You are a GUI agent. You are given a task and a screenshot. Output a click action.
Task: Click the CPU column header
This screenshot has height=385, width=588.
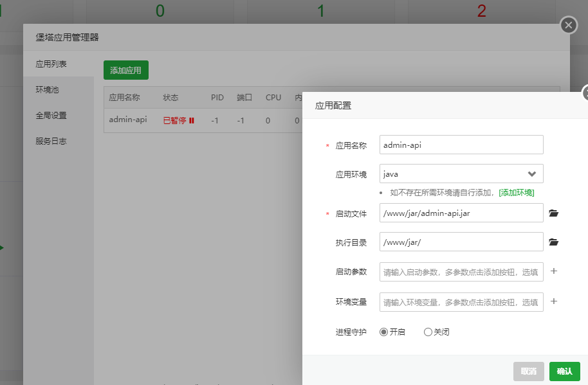[273, 97]
